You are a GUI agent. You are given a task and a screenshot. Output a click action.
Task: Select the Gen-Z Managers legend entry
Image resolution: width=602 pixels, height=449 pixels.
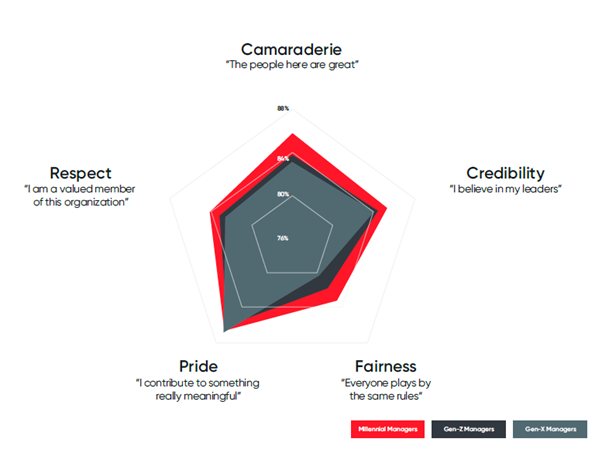468,429
